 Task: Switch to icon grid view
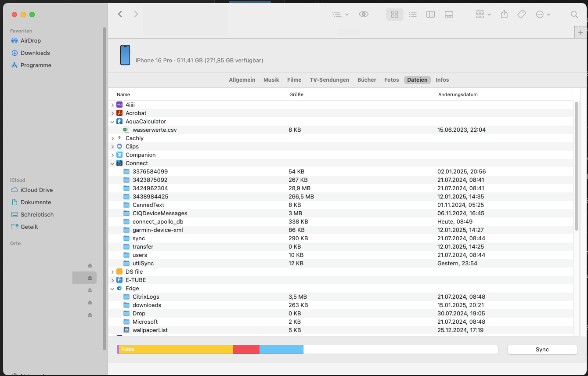394,14
